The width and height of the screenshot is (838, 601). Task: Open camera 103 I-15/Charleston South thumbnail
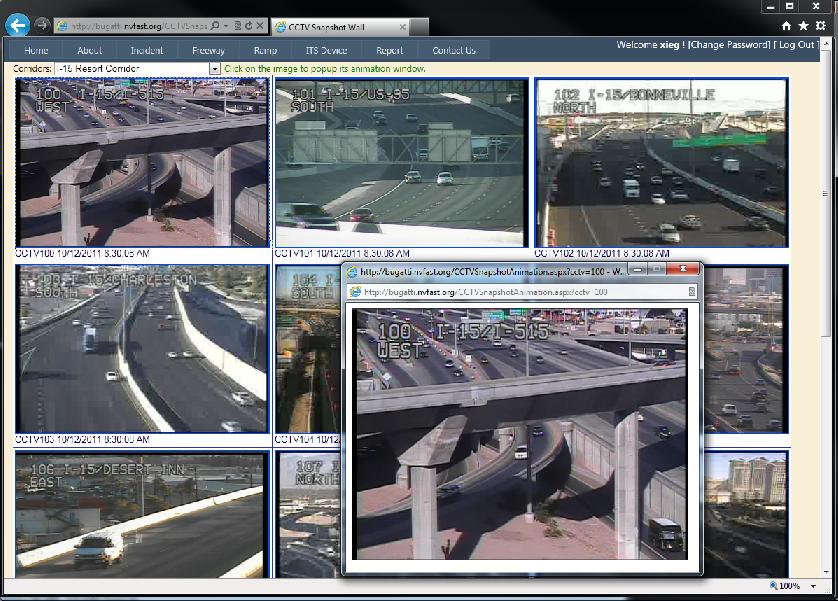click(x=142, y=349)
